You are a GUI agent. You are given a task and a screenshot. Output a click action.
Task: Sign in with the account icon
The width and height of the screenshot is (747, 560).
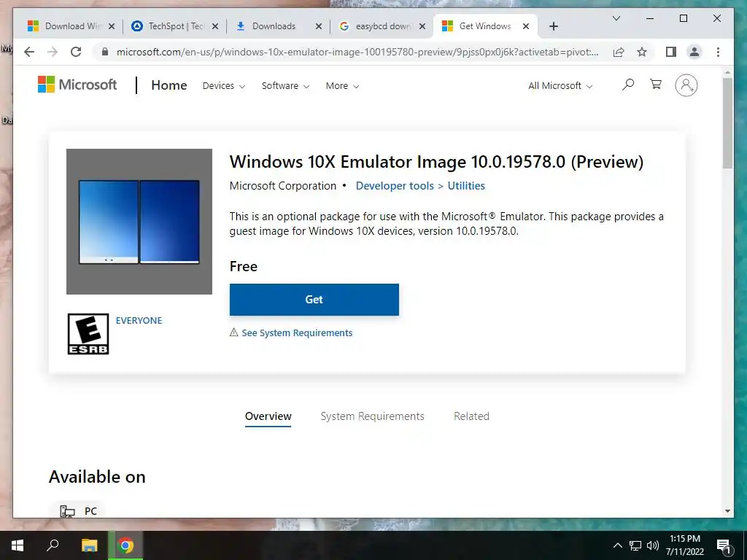click(x=686, y=85)
